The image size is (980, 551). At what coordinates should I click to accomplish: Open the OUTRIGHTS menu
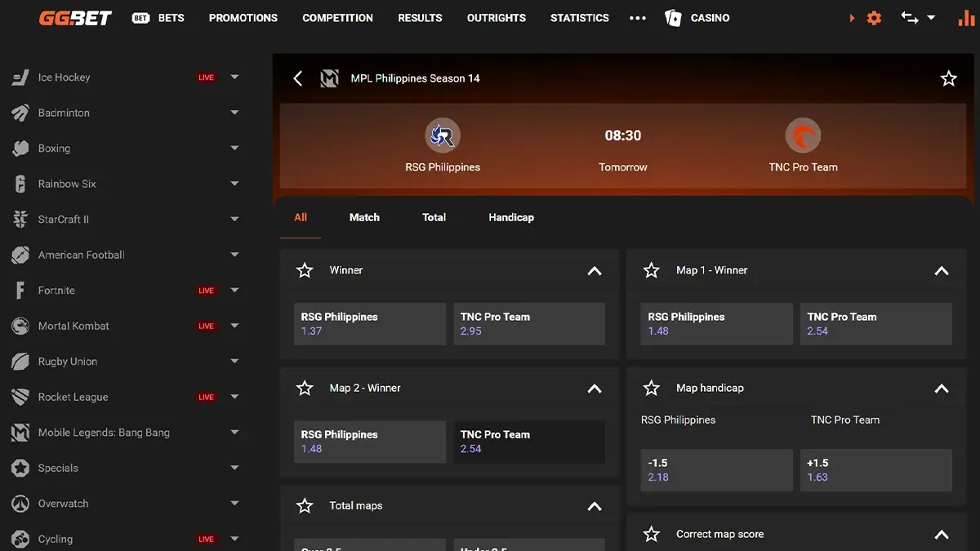point(497,17)
